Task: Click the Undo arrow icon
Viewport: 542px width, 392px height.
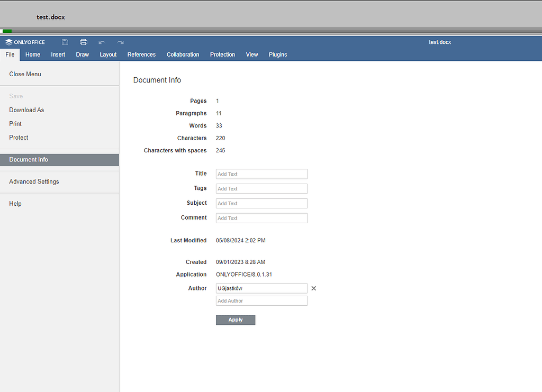Action: 102,42
